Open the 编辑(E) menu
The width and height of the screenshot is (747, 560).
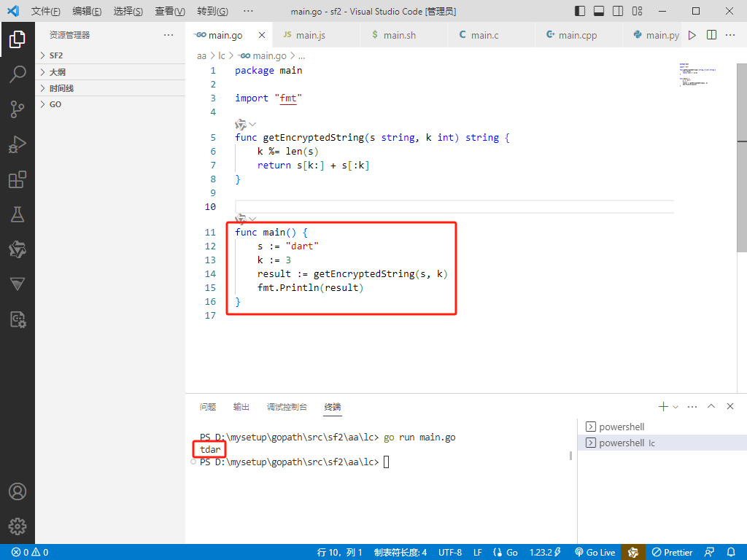(x=87, y=11)
